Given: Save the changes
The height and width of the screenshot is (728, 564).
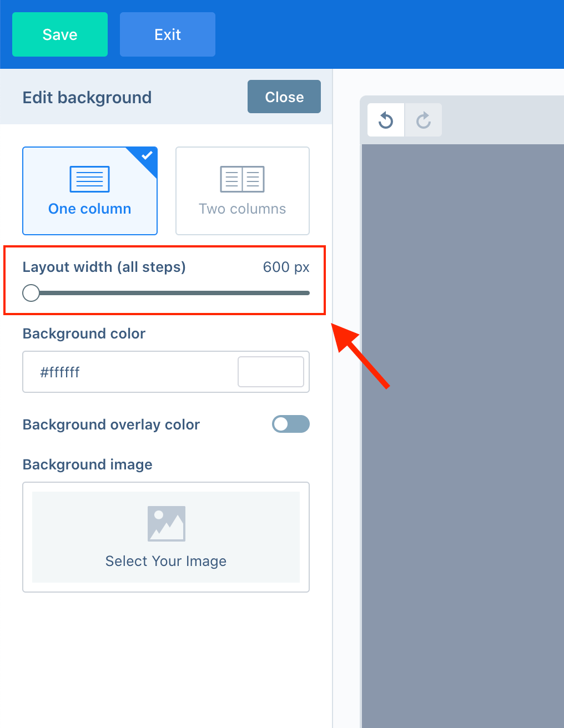Looking at the screenshot, I should (x=60, y=34).
